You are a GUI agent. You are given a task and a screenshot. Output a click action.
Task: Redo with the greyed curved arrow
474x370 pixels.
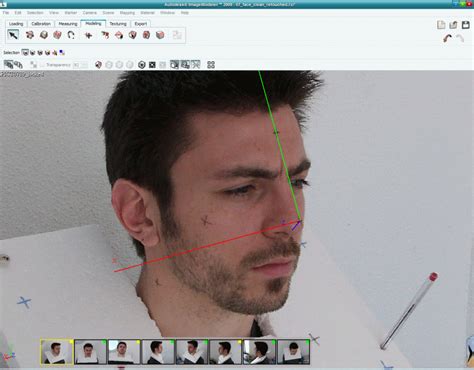(x=460, y=38)
